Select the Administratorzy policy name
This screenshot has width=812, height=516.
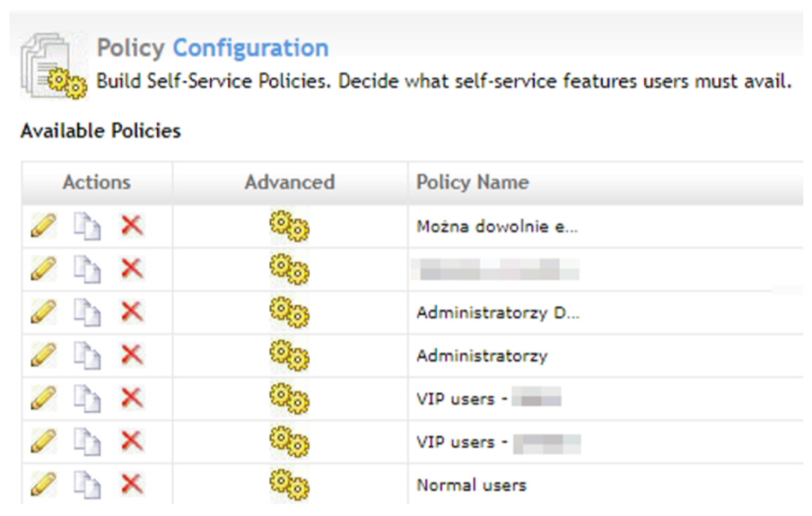(x=481, y=356)
